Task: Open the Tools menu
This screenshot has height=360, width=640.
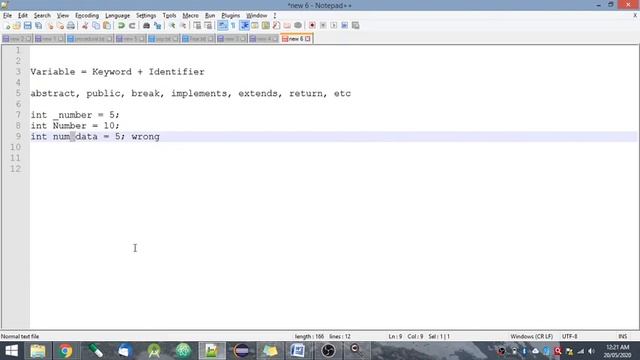Action: 169,16
